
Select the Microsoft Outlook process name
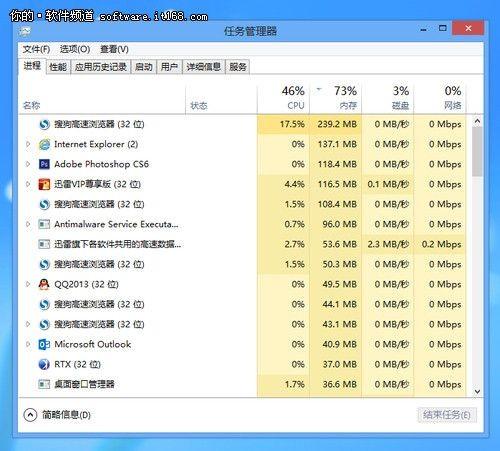[x=93, y=344]
